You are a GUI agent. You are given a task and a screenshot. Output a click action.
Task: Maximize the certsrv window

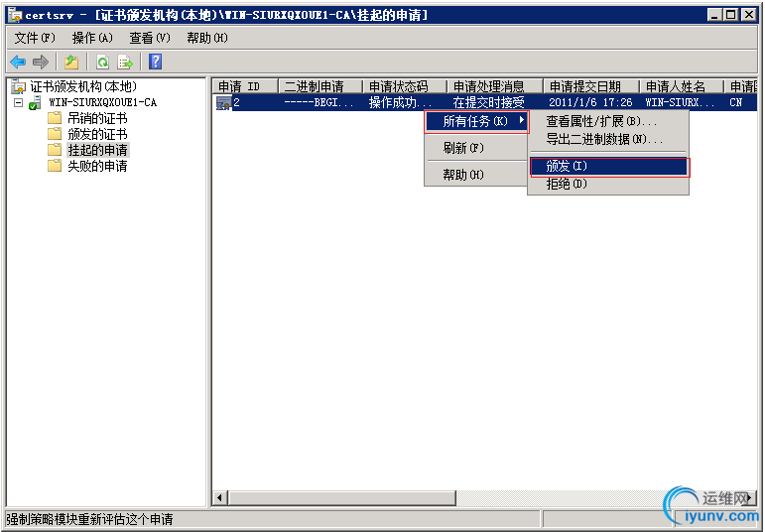[731, 15]
